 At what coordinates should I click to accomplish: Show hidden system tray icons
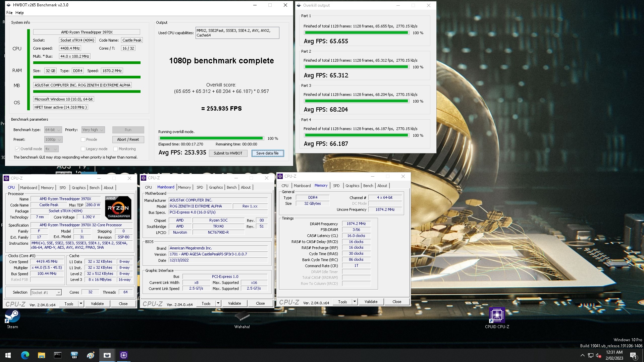[582, 355]
